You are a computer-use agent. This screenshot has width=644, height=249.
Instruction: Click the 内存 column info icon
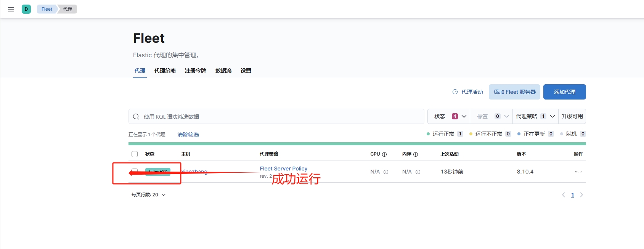click(x=416, y=154)
